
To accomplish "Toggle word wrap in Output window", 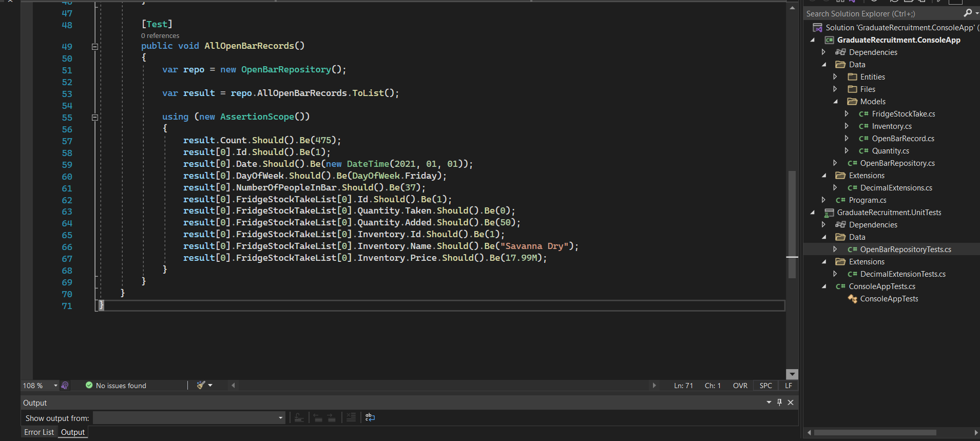I will tap(370, 417).
